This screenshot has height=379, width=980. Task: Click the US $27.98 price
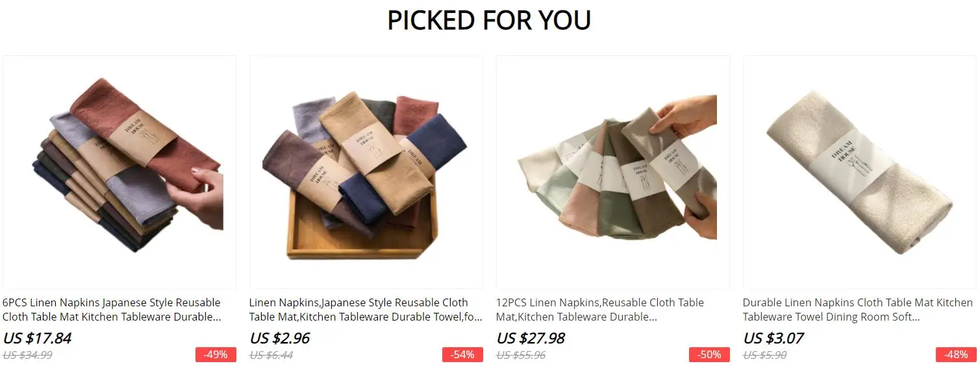point(531,339)
